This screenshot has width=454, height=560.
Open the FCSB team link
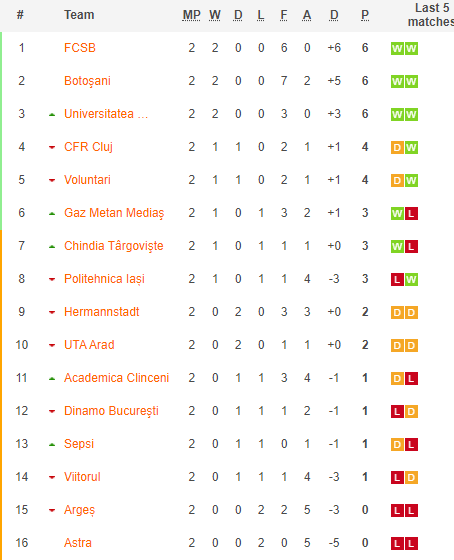click(80, 48)
